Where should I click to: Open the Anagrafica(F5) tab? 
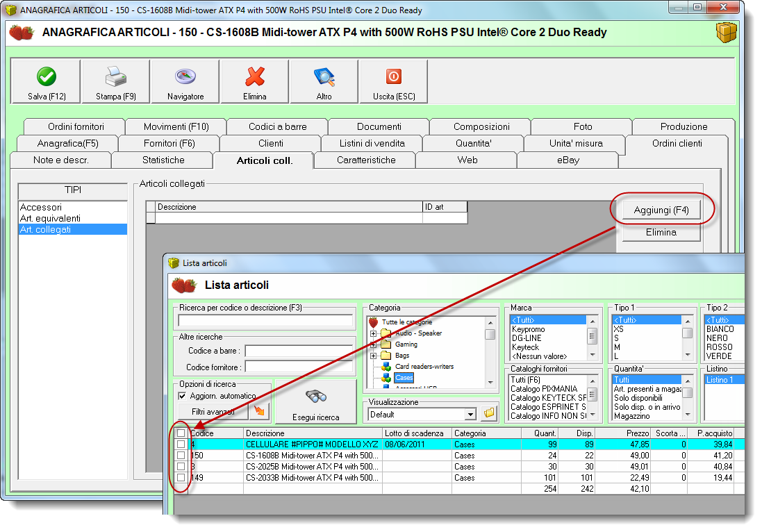click(x=67, y=143)
